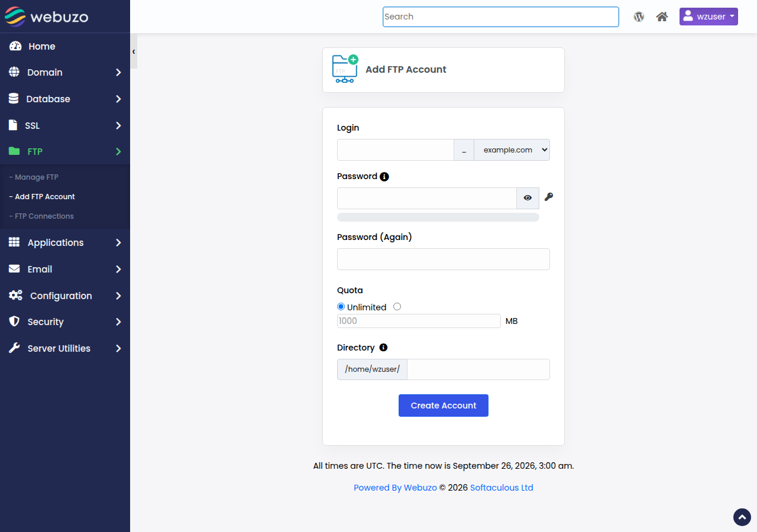This screenshot has height=532, width=757.
Task: Open the Add FTP Account submenu item
Action: click(x=42, y=197)
